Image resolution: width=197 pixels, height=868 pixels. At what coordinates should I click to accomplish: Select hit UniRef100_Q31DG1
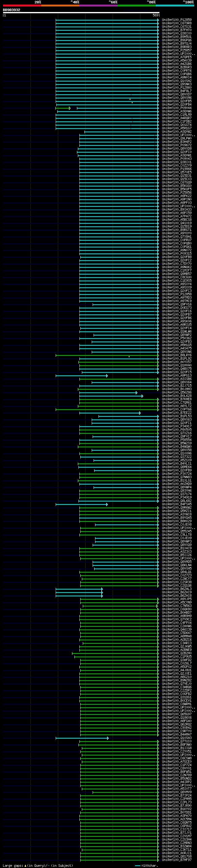tap(176, 697)
